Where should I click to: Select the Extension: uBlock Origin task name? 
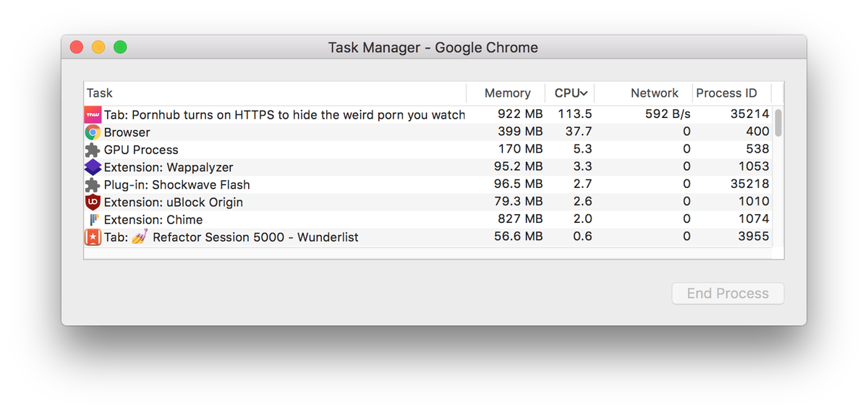tap(174, 202)
